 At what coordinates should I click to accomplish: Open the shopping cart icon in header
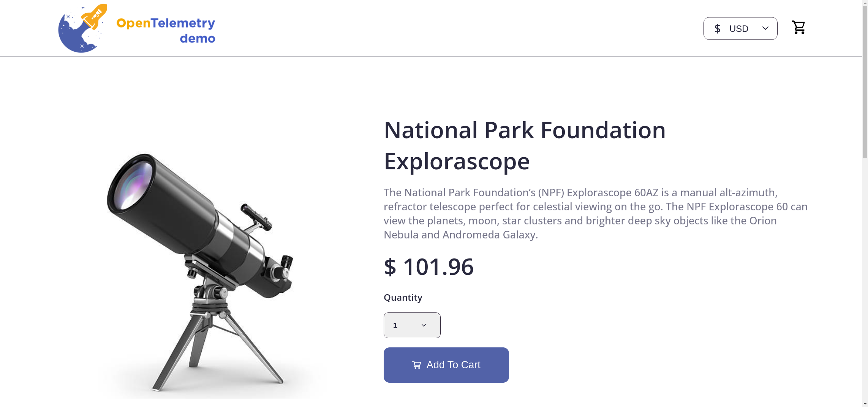[798, 28]
